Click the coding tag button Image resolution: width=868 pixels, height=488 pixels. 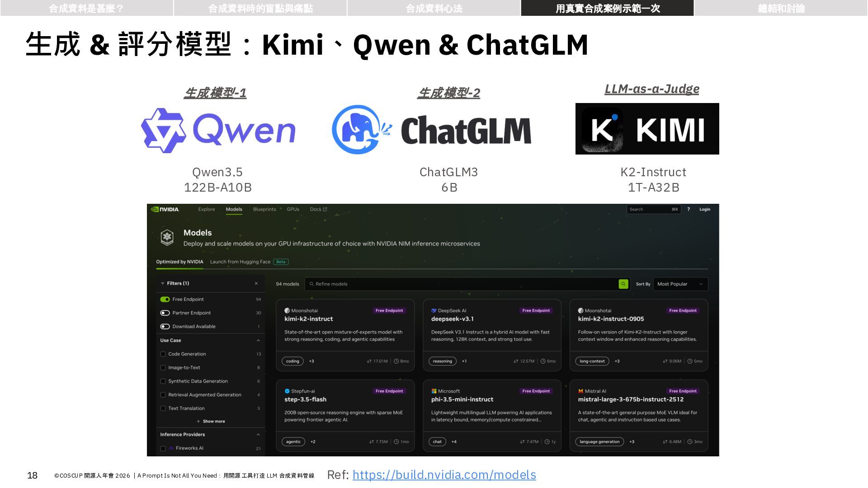pyautogui.click(x=292, y=361)
